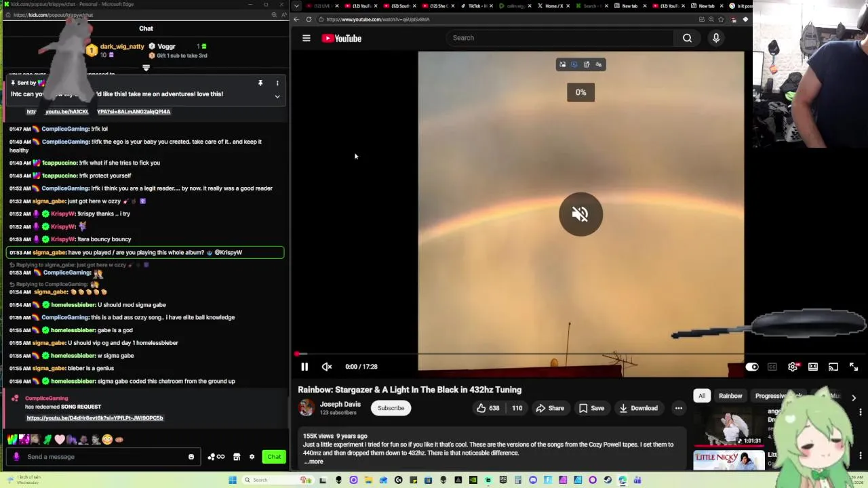The height and width of the screenshot is (488, 868).
Task: Subscribe to Joseph Davis channel
Action: [x=391, y=408]
